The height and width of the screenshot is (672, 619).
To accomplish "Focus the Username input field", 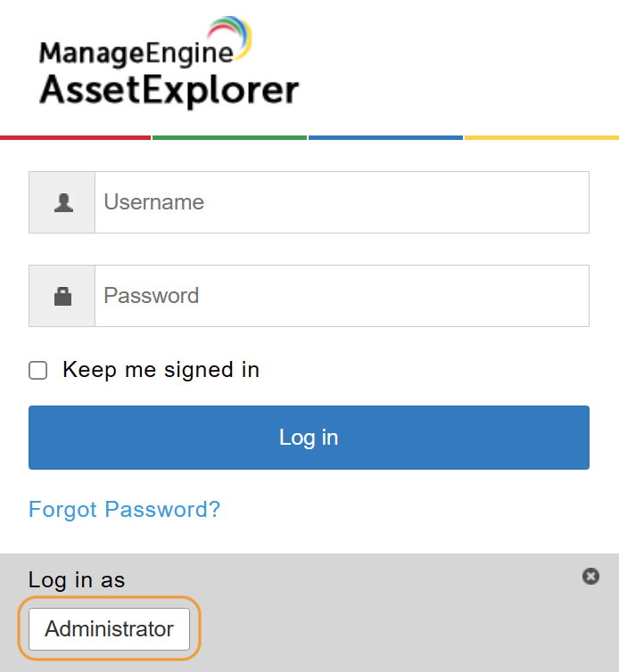I will click(x=342, y=203).
